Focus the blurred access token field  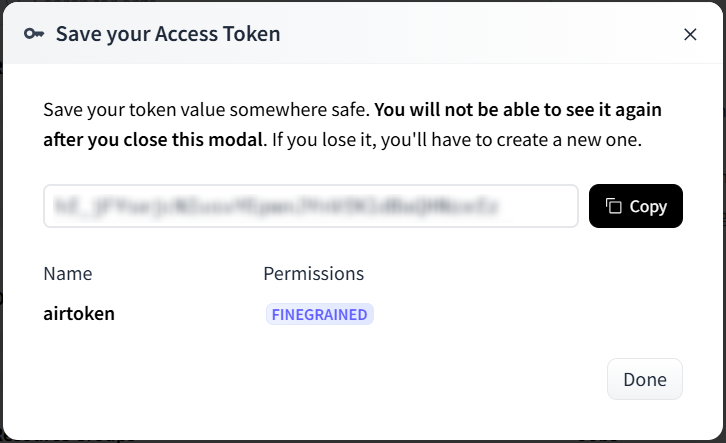[280, 206]
